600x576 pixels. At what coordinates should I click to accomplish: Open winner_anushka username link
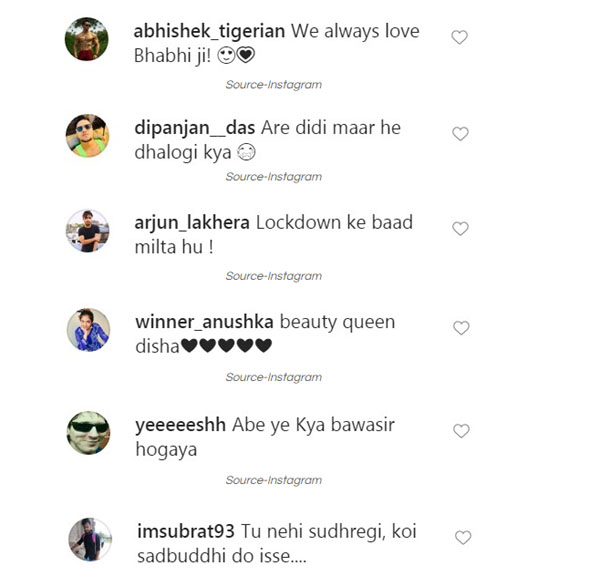(x=204, y=322)
